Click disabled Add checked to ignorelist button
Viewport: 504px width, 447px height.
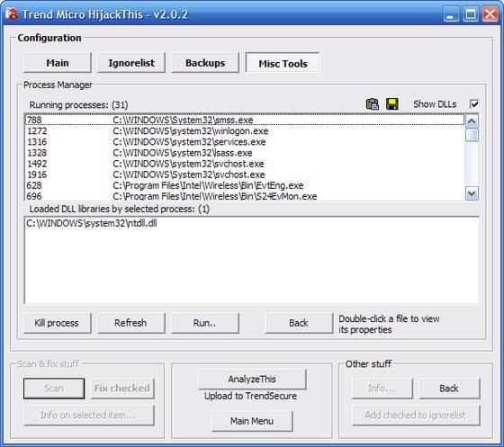[416, 416]
